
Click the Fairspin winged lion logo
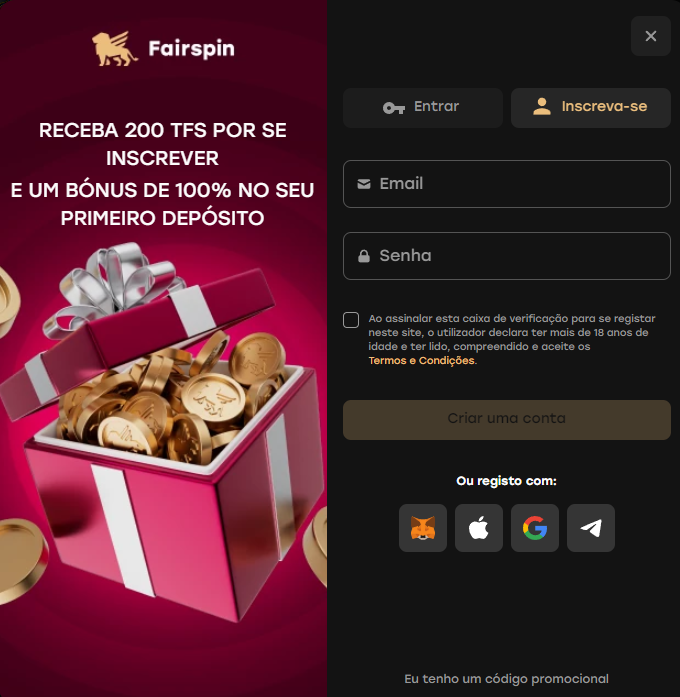tap(115, 49)
